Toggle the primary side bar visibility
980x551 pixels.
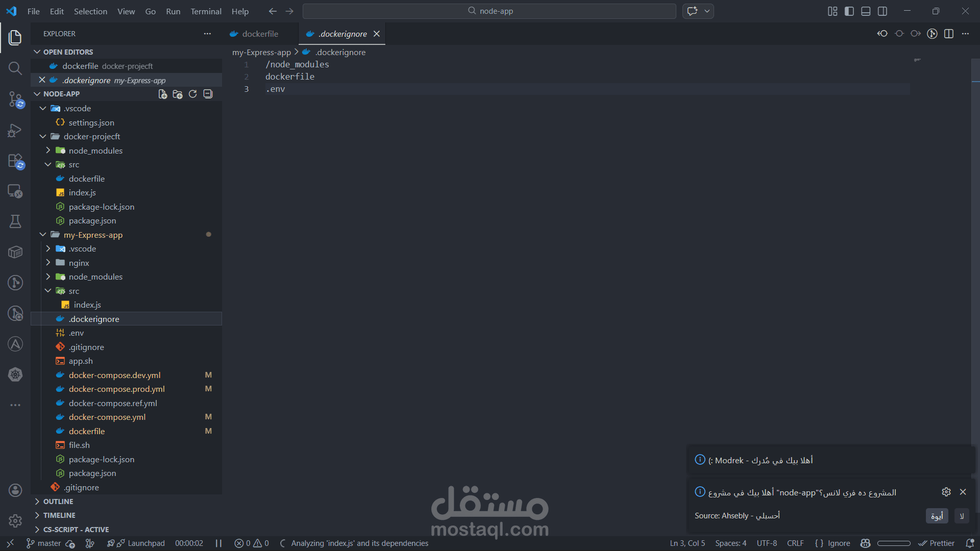(x=849, y=11)
